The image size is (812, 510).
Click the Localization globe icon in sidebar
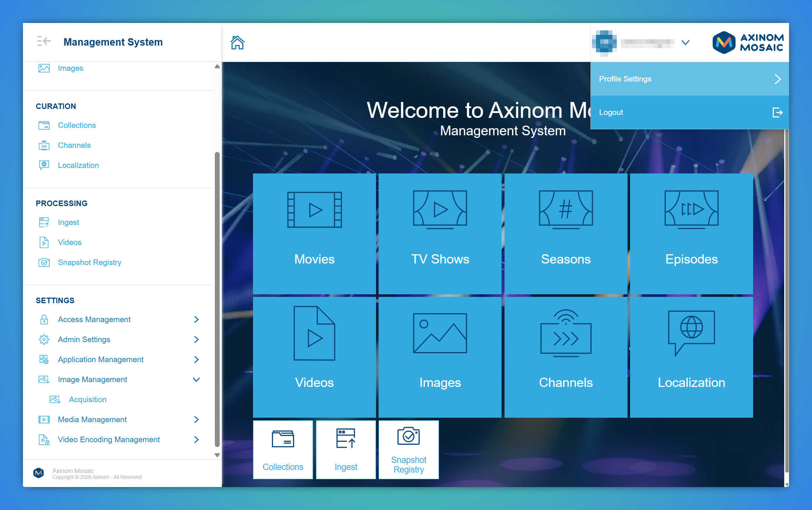pos(44,165)
